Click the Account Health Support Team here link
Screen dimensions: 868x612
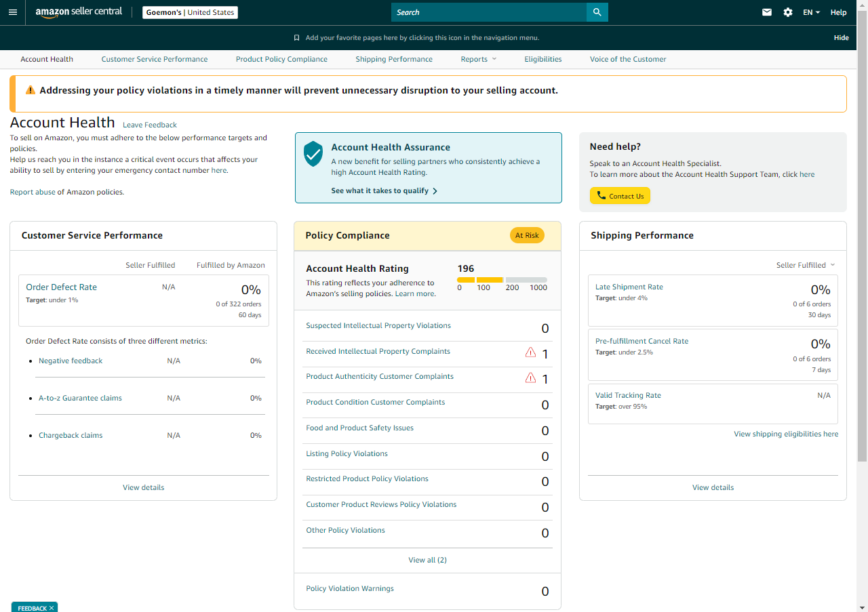807,175
